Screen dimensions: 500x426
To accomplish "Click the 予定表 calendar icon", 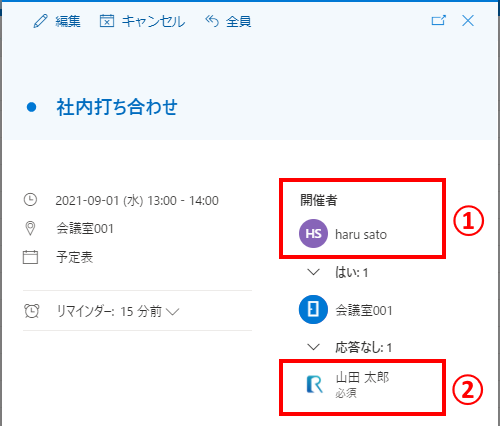I will [30, 257].
